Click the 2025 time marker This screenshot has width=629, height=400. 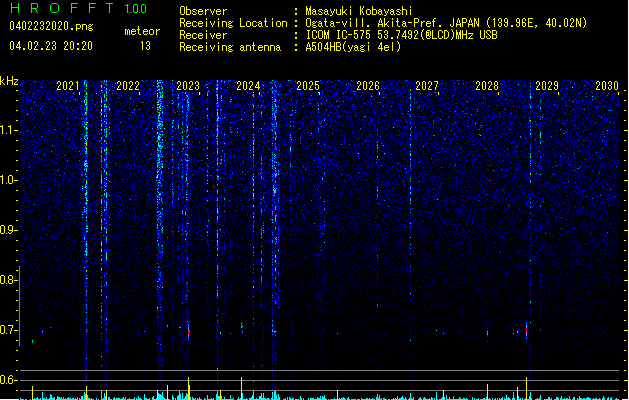click(x=308, y=86)
